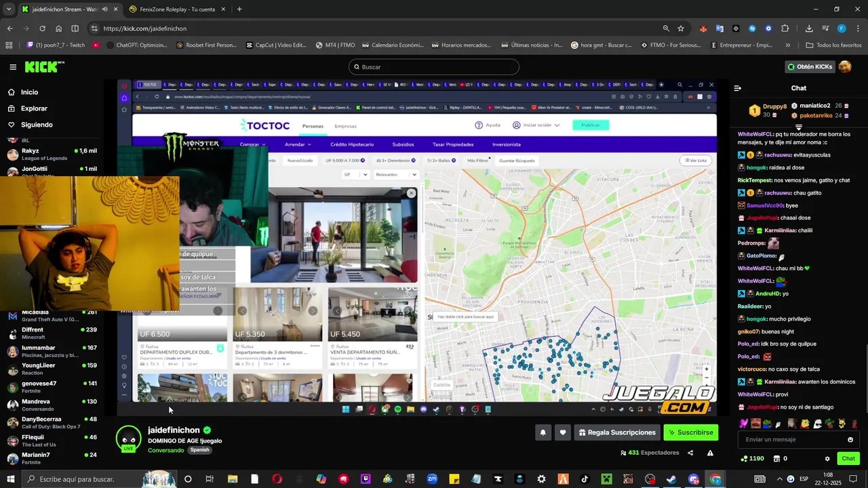The width and height of the screenshot is (868, 488).
Task: Open Diffrent channel in sidebar
Action: coord(52,333)
